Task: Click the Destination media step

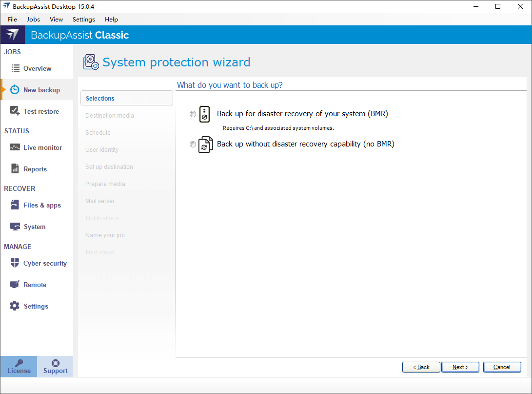Action: click(110, 116)
